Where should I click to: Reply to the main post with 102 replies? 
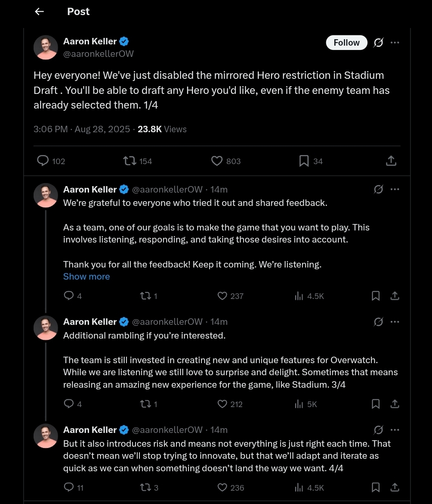[43, 161]
